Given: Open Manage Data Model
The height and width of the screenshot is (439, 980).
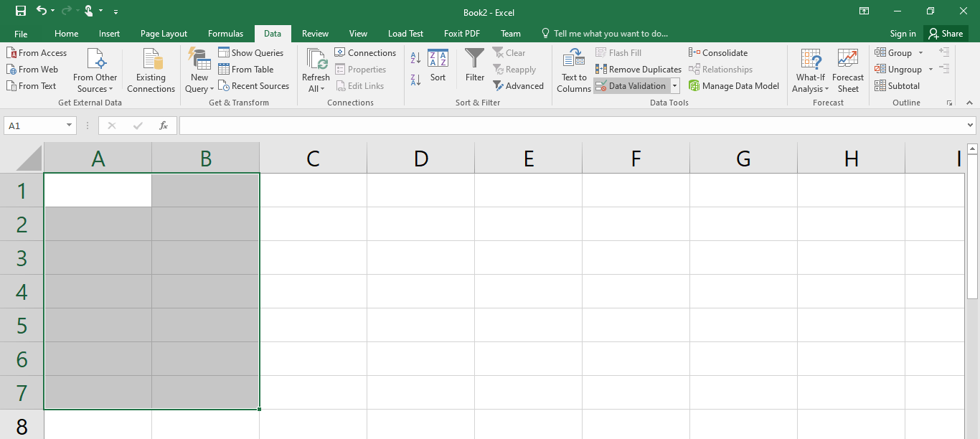Looking at the screenshot, I should pos(734,86).
